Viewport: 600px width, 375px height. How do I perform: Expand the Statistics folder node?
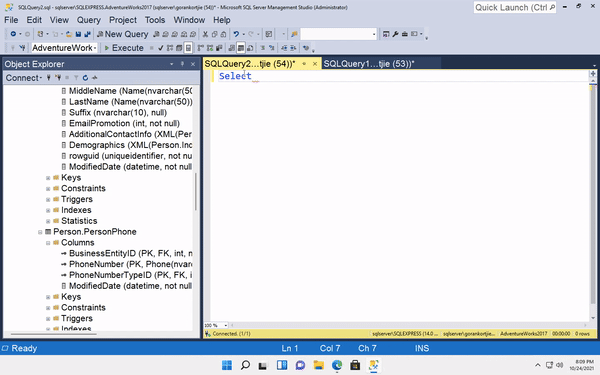point(48,221)
